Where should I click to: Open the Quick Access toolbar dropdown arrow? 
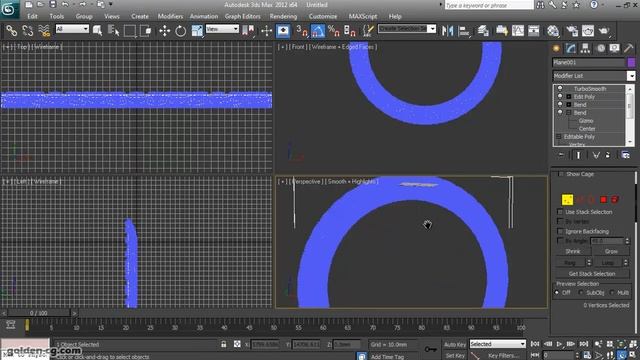(111, 4)
